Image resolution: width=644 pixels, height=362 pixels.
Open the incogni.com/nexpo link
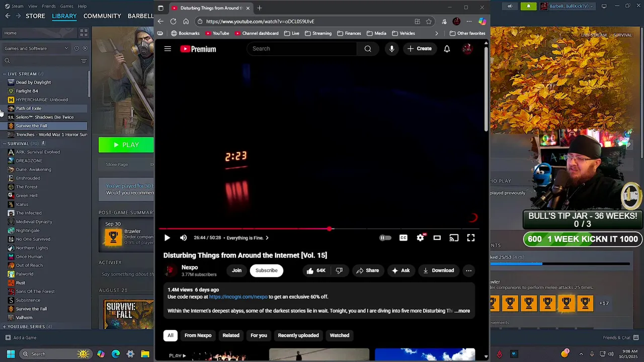[x=238, y=297]
